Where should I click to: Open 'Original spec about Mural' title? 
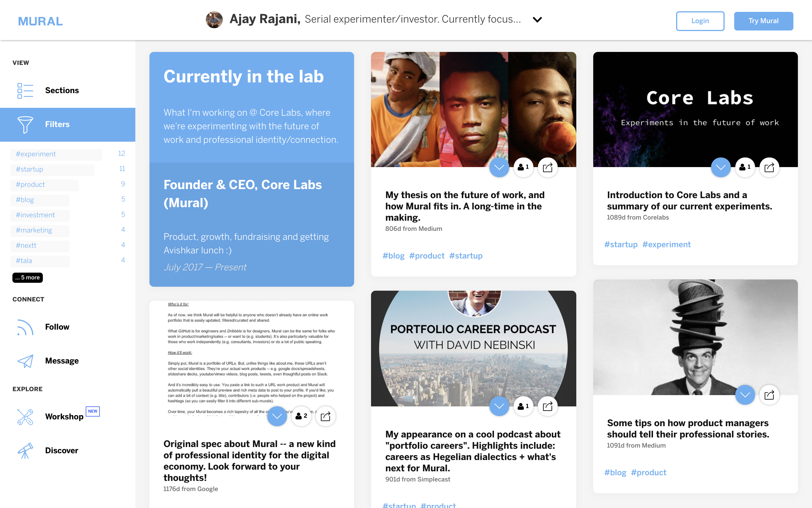coord(250,461)
